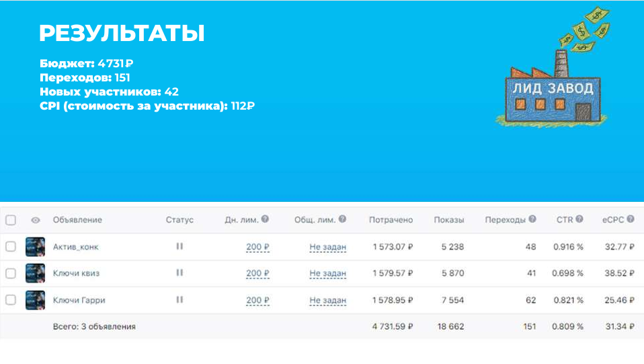Open help icon next to Переходы

[532, 219]
